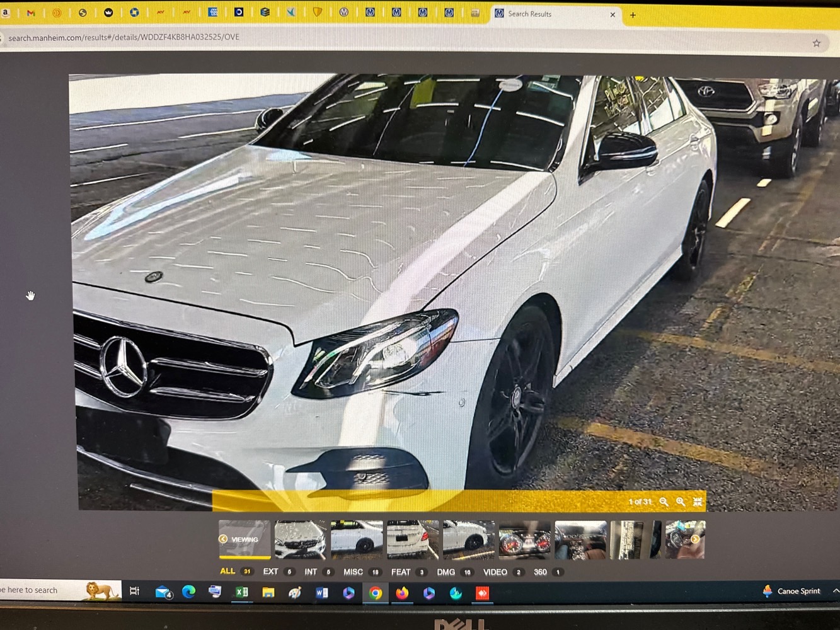840x630 pixels.
Task: Open the red app icon in taskbar
Action: (x=482, y=593)
